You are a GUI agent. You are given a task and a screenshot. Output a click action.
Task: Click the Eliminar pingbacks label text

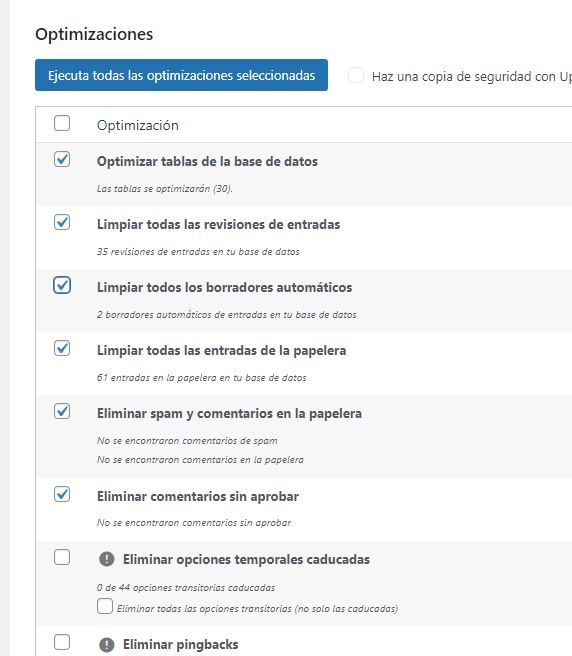tap(180, 644)
